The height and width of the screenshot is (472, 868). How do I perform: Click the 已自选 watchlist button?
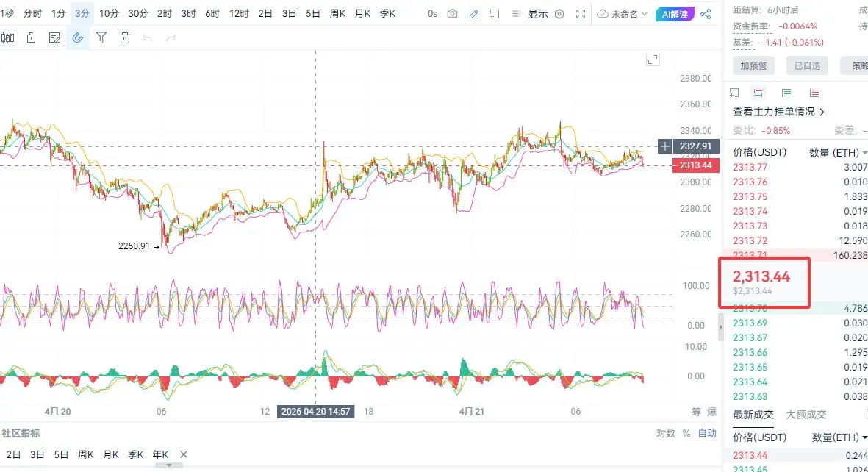(807, 66)
